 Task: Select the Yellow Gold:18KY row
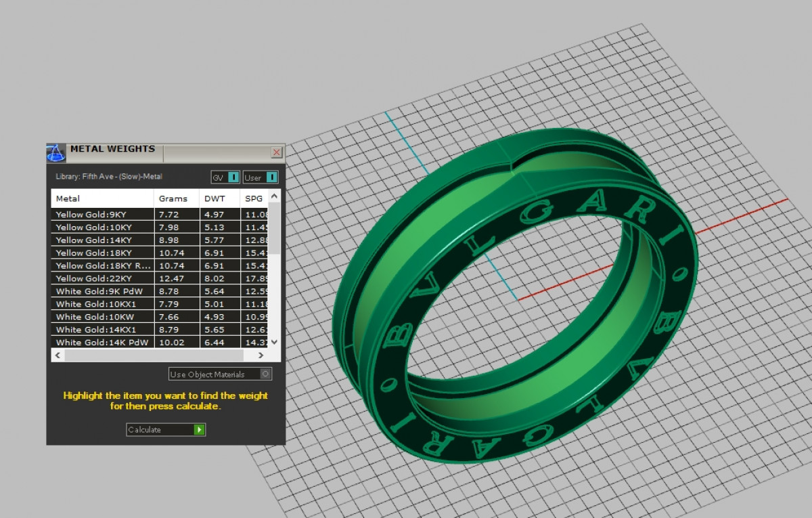click(x=103, y=253)
